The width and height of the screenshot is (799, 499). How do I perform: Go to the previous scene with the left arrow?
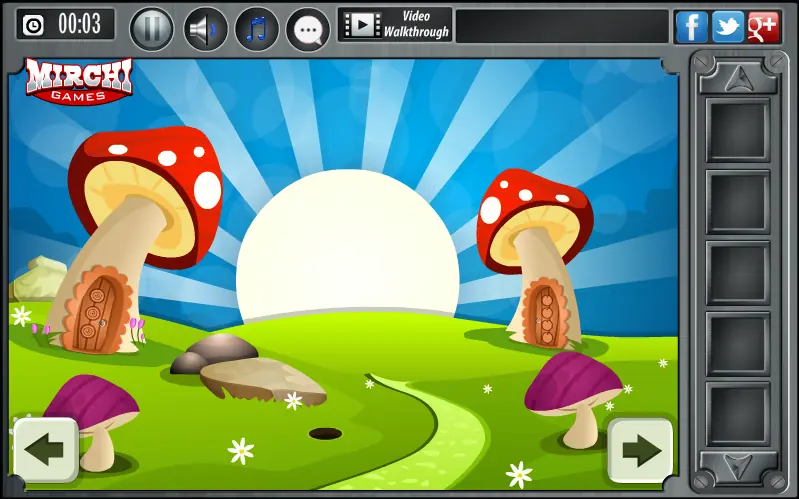46,450
